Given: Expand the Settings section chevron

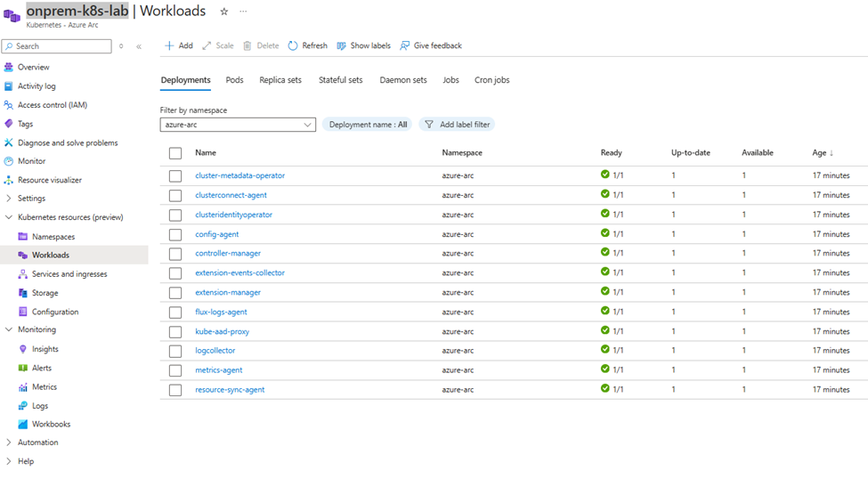Looking at the screenshot, I should [8, 199].
